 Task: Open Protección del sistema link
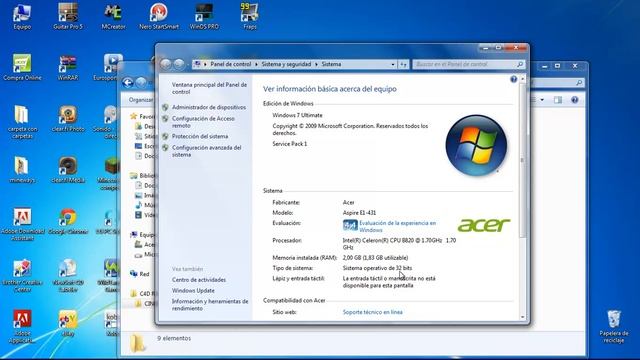200,136
